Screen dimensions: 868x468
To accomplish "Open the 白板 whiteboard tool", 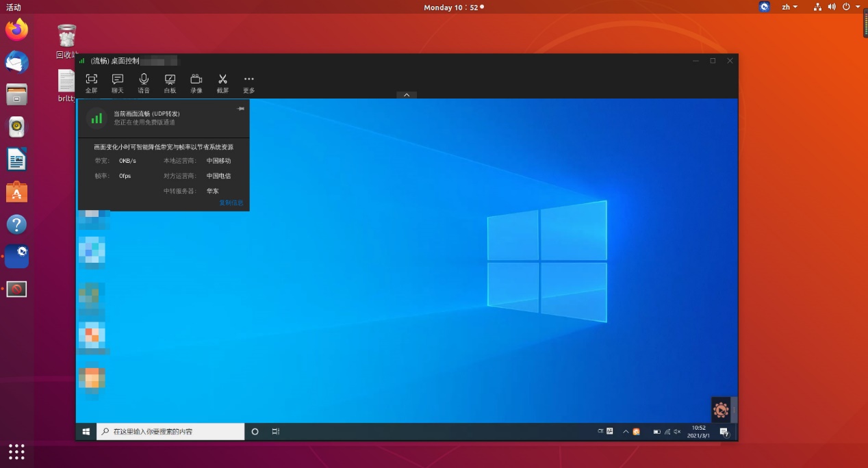I will point(170,83).
